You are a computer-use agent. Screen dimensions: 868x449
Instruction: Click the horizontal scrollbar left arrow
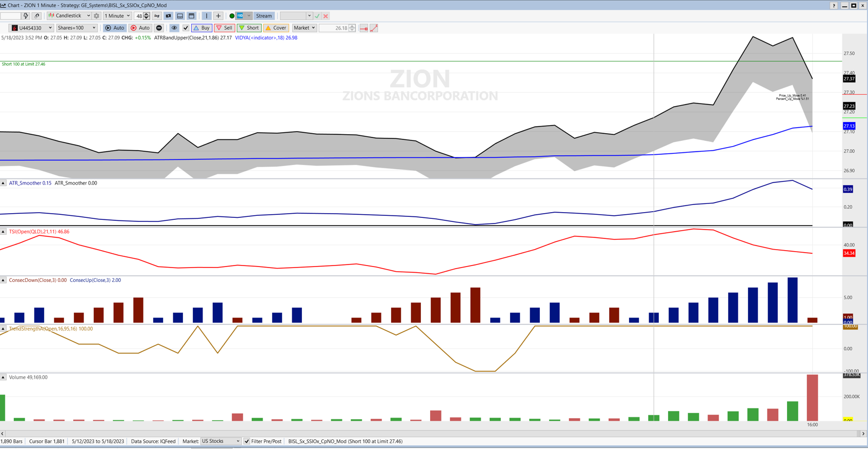pyautogui.click(x=3, y=434)
